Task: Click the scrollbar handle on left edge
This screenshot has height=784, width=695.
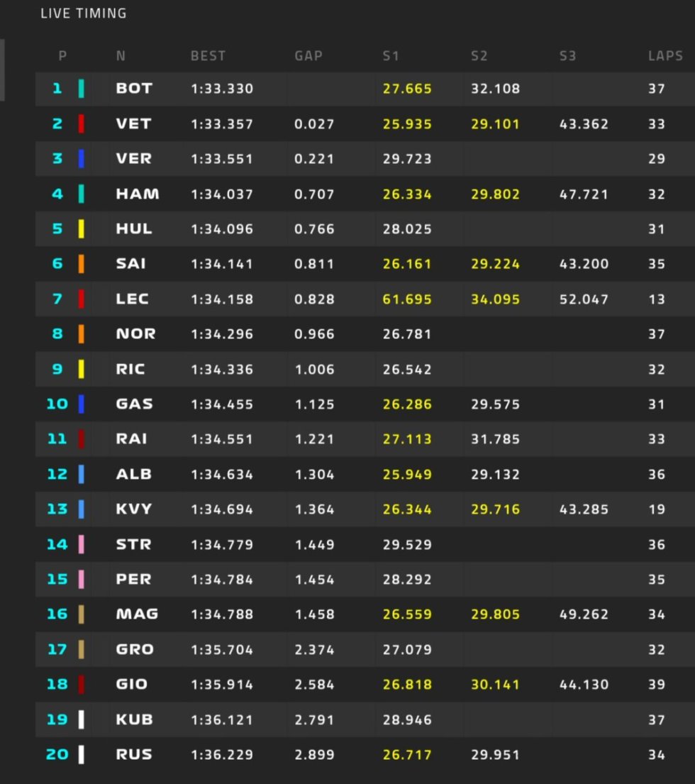Action: coord(2,70)
